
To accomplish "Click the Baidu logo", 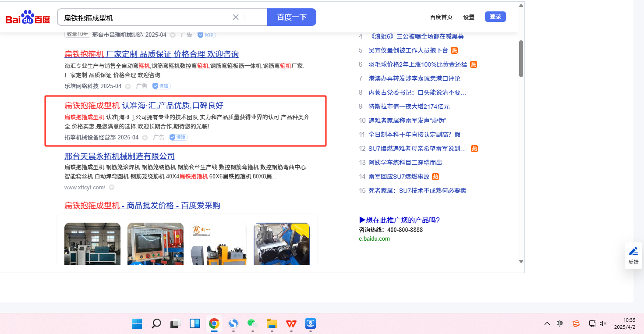I will point(28,18).
